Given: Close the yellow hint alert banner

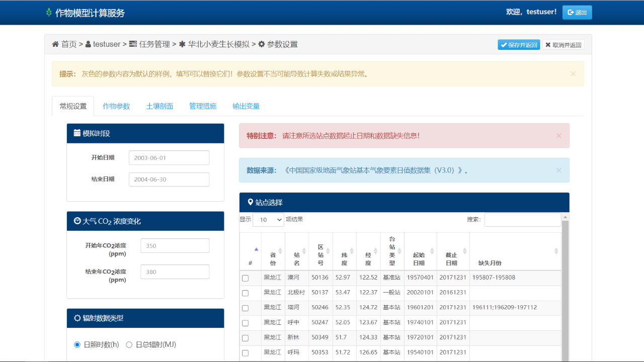Looking at the screenshot, I should tap(573, 73).
